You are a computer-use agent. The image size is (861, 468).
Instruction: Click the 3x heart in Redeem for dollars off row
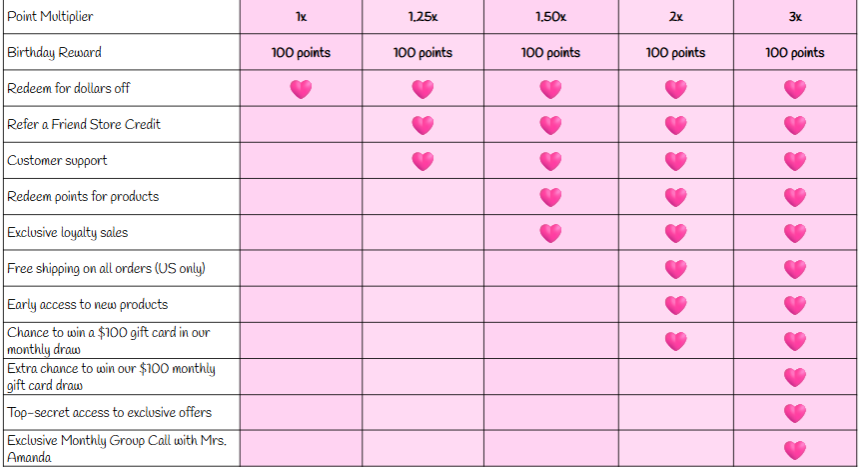pyautogui.click(x=795, y=88)
